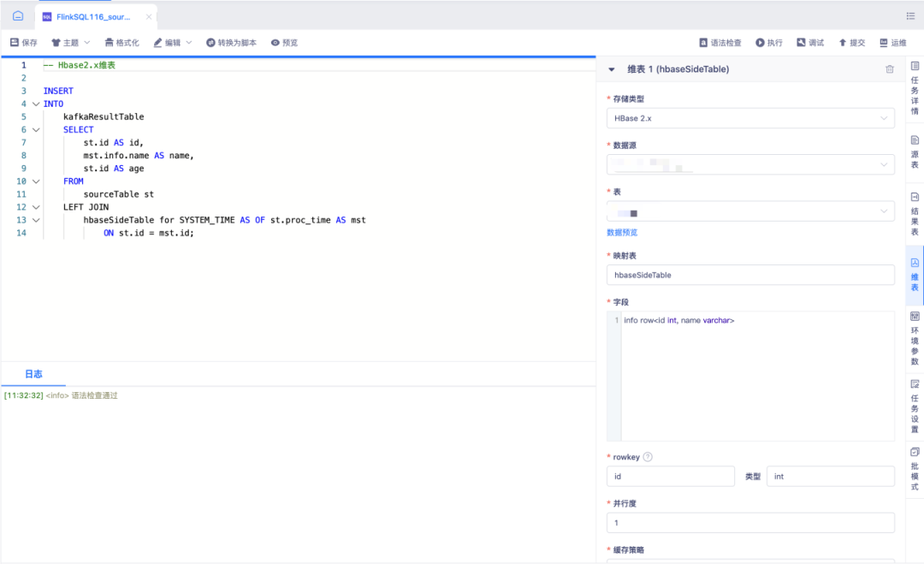Open the 任务详情 sidebar panel
924x564 pixels.
[915, 88]
